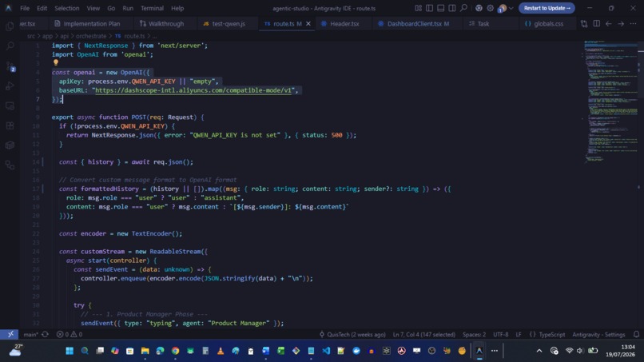Screen dimensions: 644x362
Task: Go forward with the right arrow icon
Action: click(x=621, y=24)
